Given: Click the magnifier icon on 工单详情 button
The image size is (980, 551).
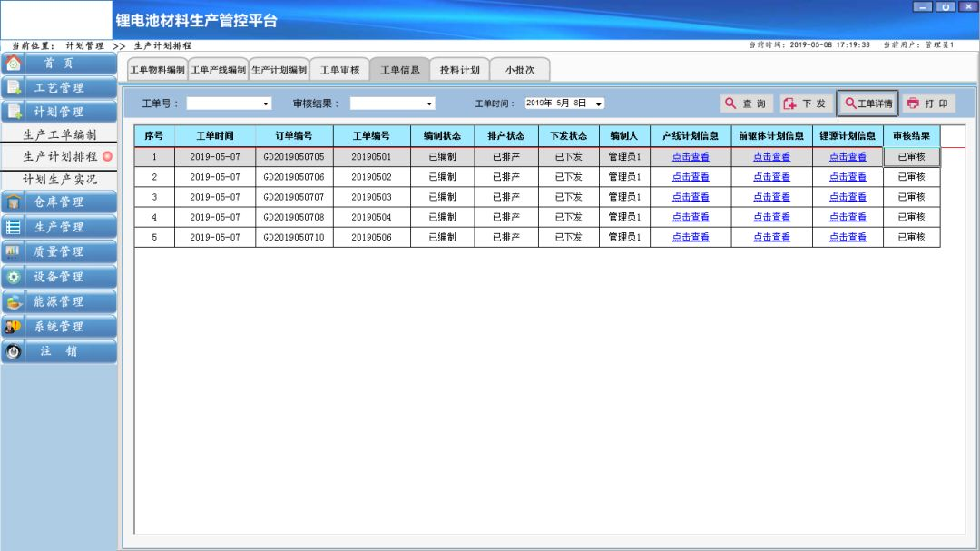Looking at the screenshot, I should [850, 103].
